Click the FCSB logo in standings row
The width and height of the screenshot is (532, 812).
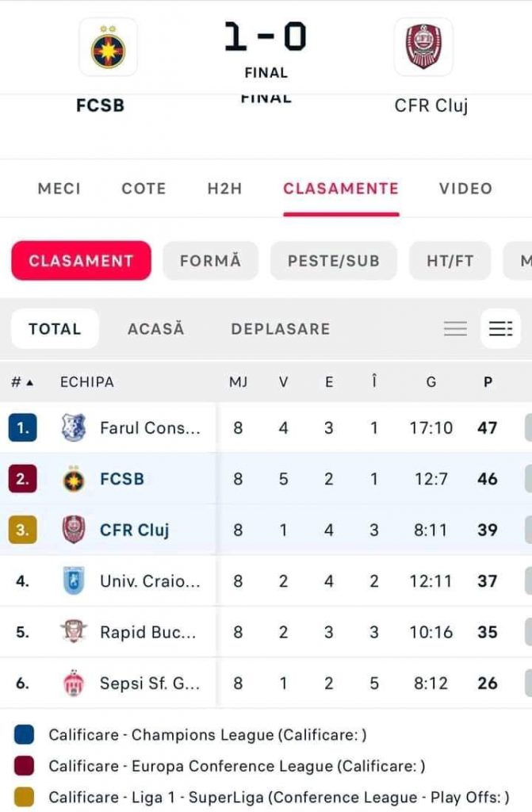(x=74, y=479)
